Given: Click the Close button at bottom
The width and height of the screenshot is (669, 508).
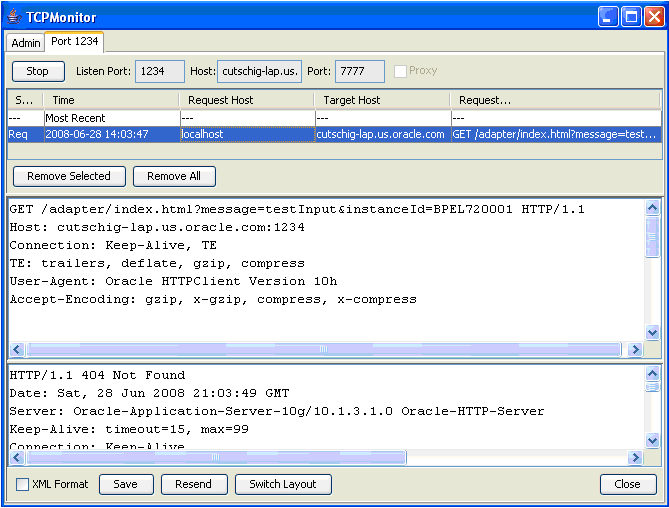Looking at the screenshot, I should [628, 485].
